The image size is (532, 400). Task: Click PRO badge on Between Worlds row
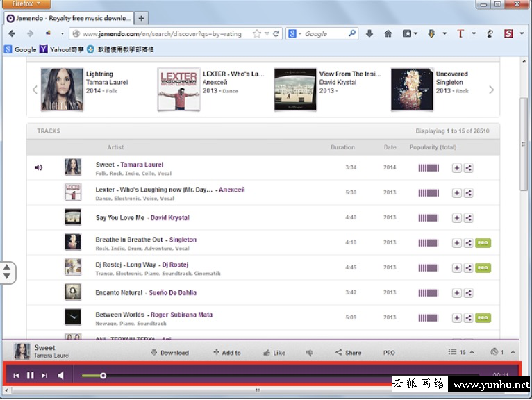click(483, 318)
